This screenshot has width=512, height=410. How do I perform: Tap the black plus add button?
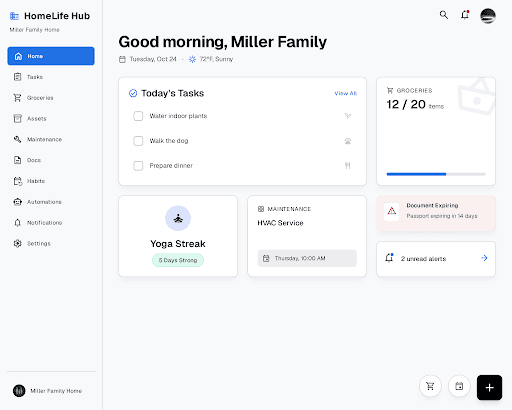pyautogui.click(x=489, y=387)
